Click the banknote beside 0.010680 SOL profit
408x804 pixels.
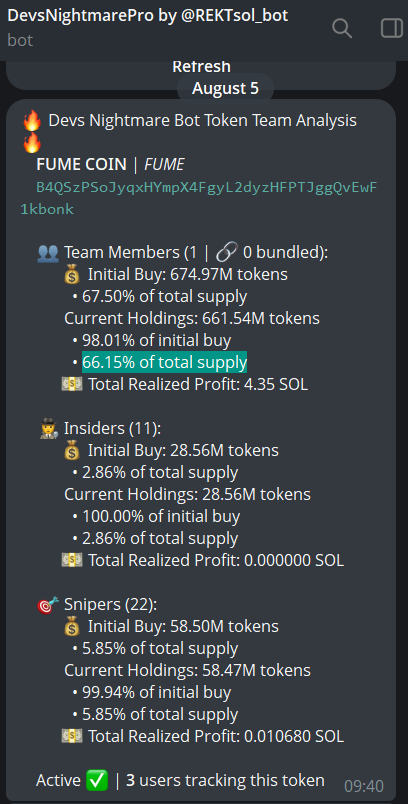72,736
